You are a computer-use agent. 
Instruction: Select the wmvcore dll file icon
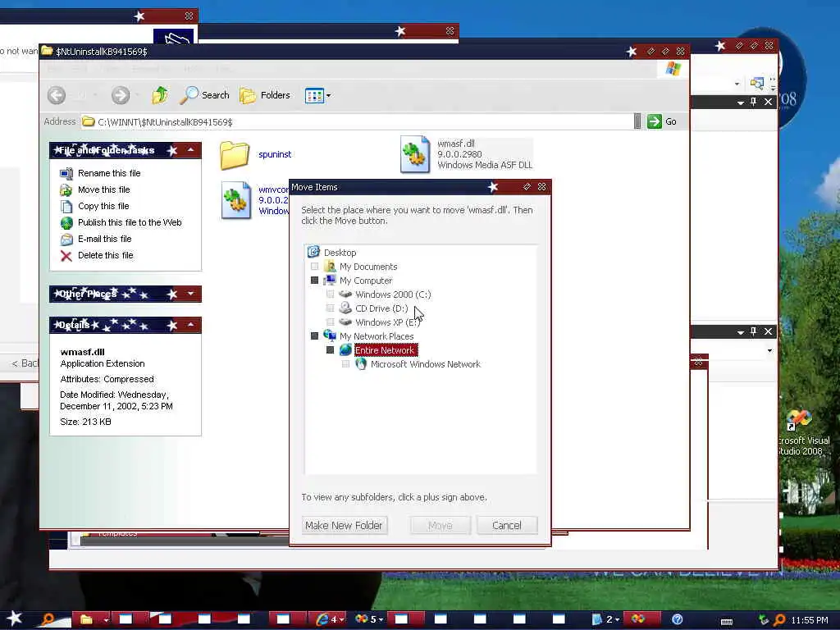coord(236,200)
